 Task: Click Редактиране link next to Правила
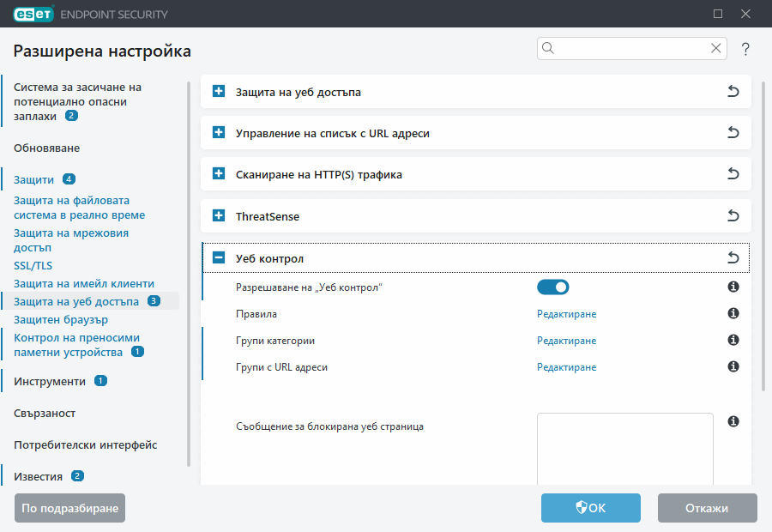pos(566,314)
